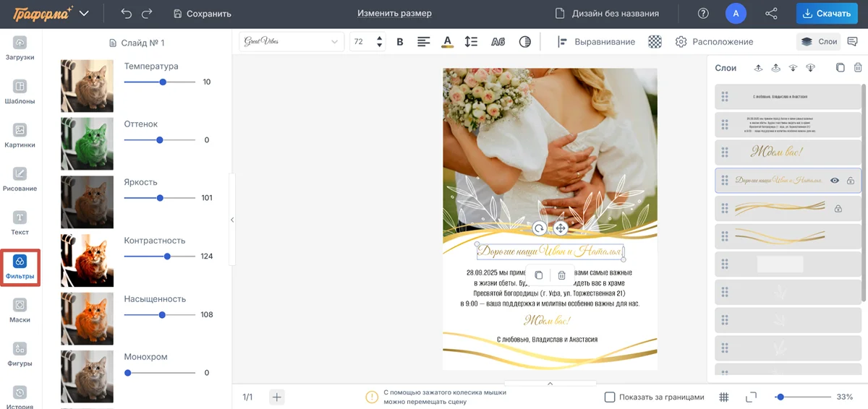Click the help question mark icon
Viewport: 868px width, 409px height.
tap(703, 13)
